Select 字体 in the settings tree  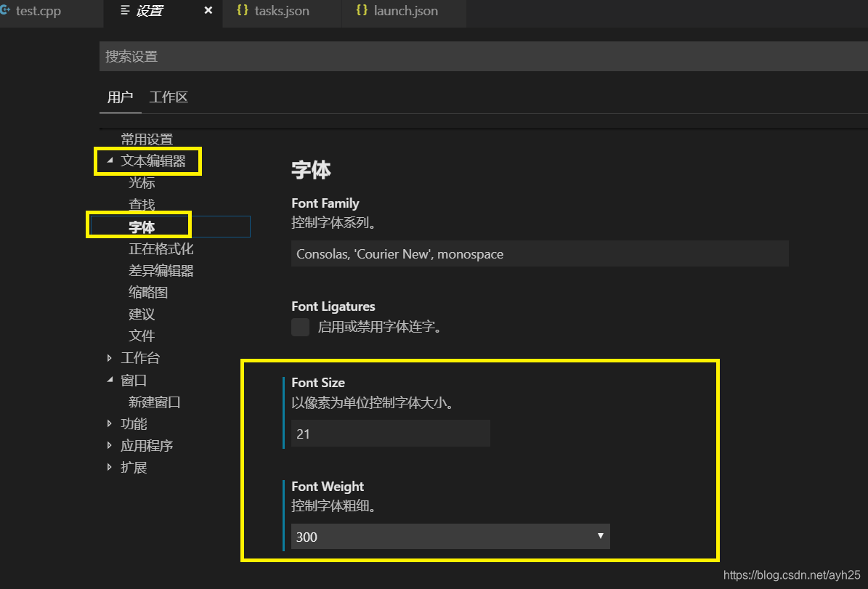142,226
